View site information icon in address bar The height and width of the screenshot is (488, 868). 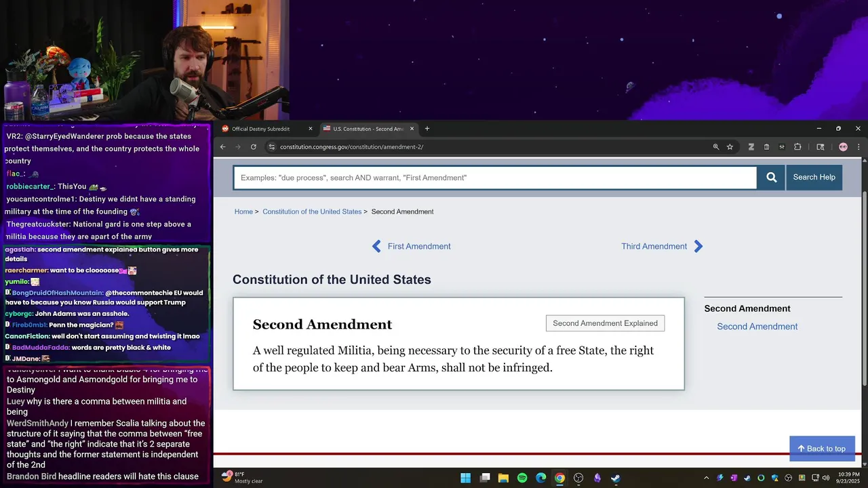(x=271, y=147)
